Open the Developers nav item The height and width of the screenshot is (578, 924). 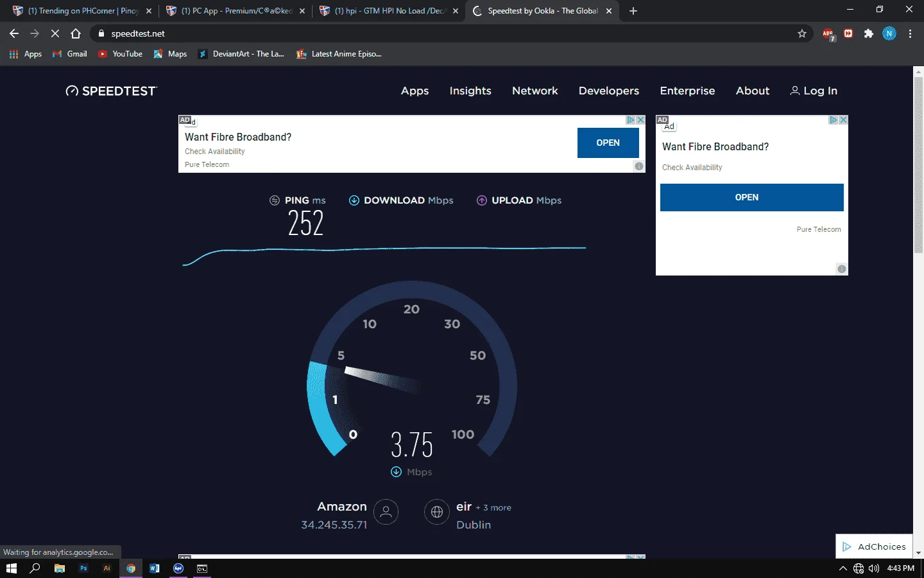609,91
